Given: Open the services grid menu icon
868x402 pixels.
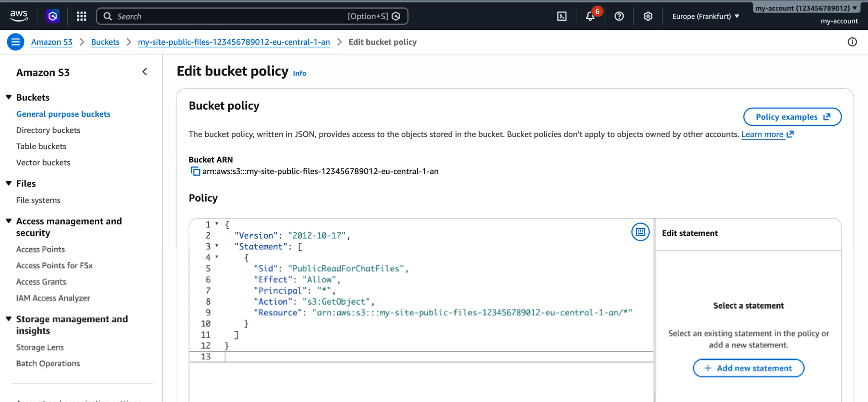Looking at the screenshot, I should pyautogui.click(x=82, y=16).
